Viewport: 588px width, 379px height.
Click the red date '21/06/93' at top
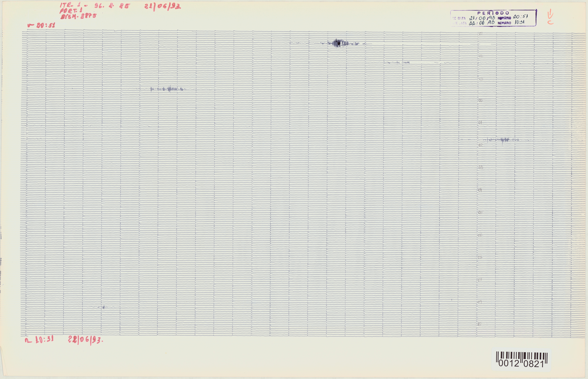coord(163,7)
